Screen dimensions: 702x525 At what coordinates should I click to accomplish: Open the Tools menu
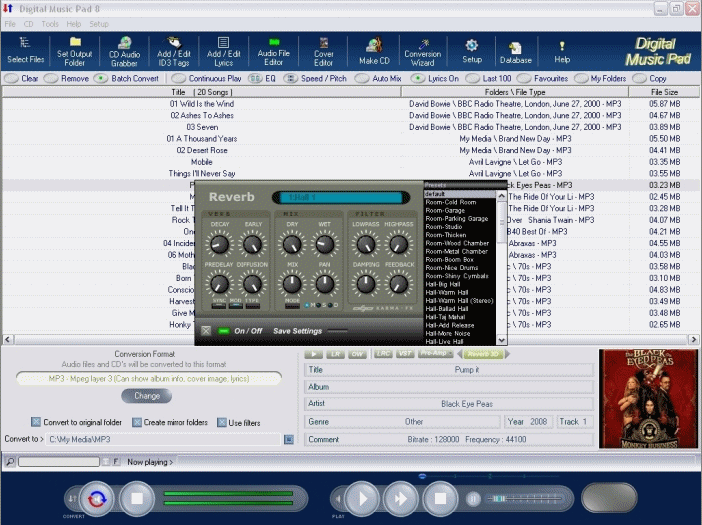click(50, 23)
